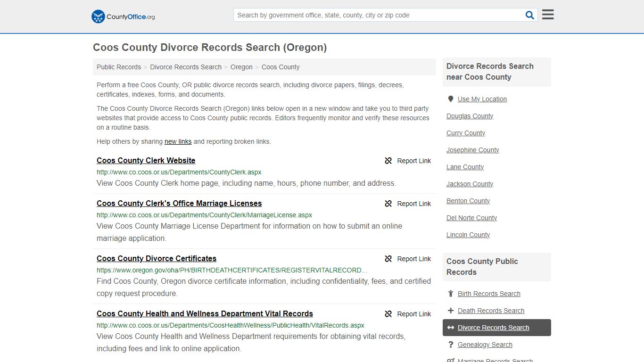Click oregon.gov divorce certificate URL
The height and width of the screenshot is (362, 644).
click(x=232, y=270)
